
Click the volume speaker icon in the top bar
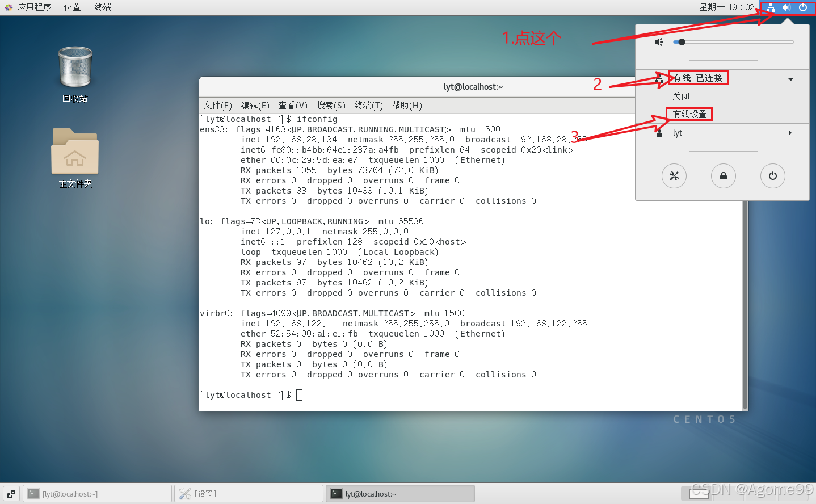click(786, 7)
